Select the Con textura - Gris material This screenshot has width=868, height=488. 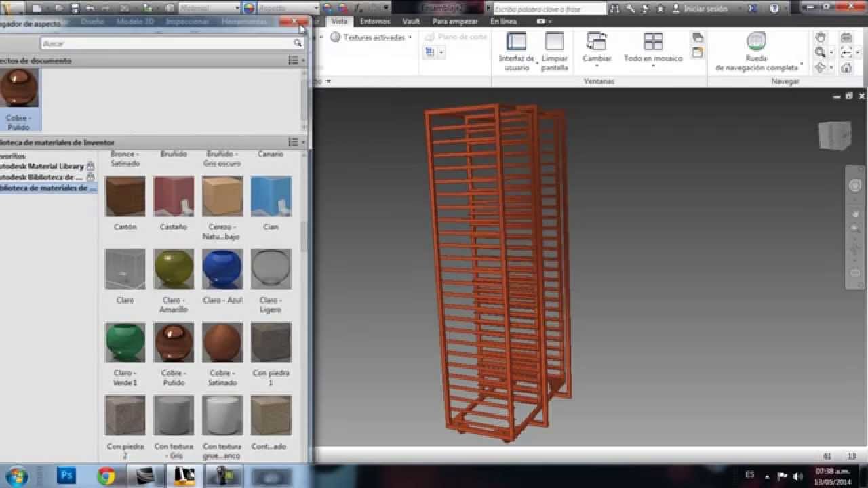pos(174,415)
